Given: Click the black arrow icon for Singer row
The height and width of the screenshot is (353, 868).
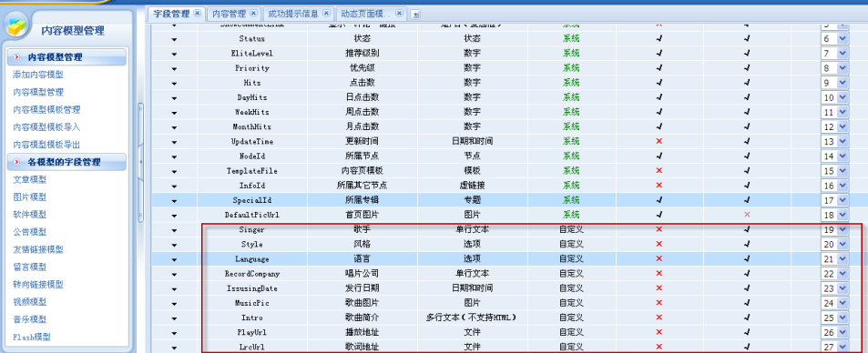Looking at the screenshot, I should pos(174,230).
